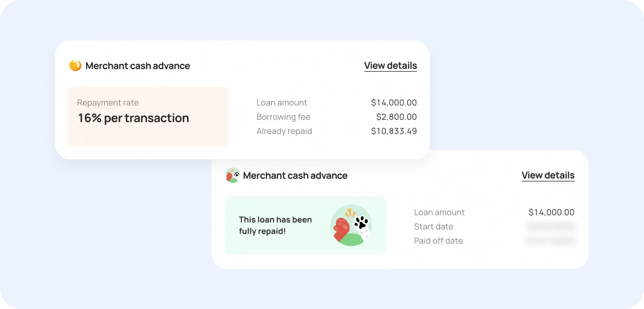Click the blurred Start date value

pyautogui.click(x=550, y=226)
